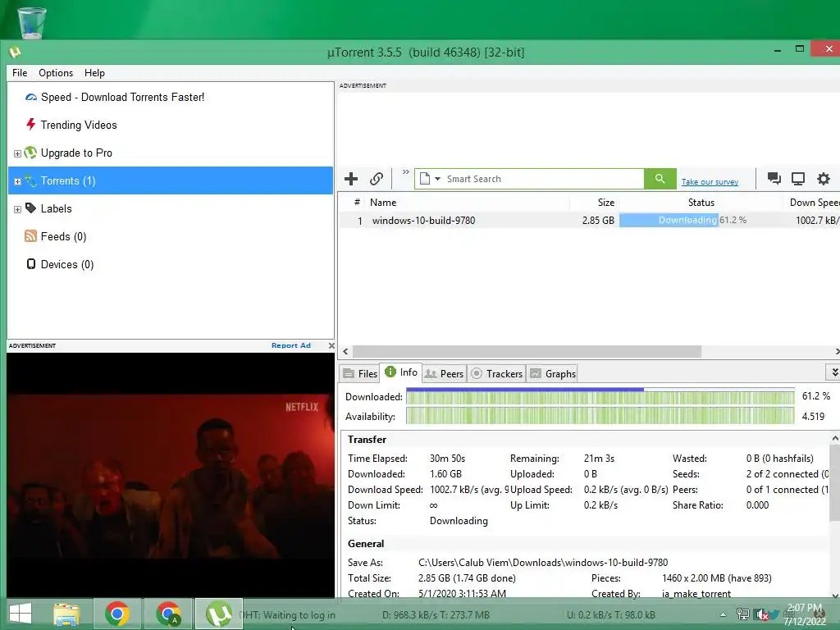Sort by the # column header

coord(357,202)
